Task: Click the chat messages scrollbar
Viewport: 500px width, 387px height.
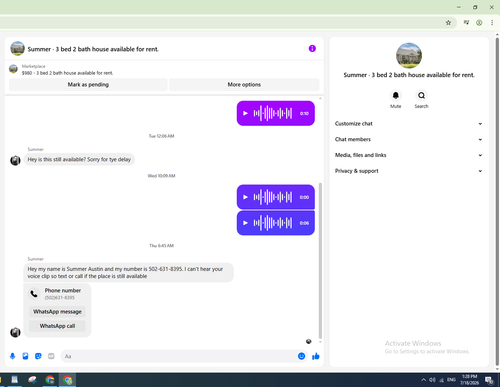Action: tap(320, 260)
